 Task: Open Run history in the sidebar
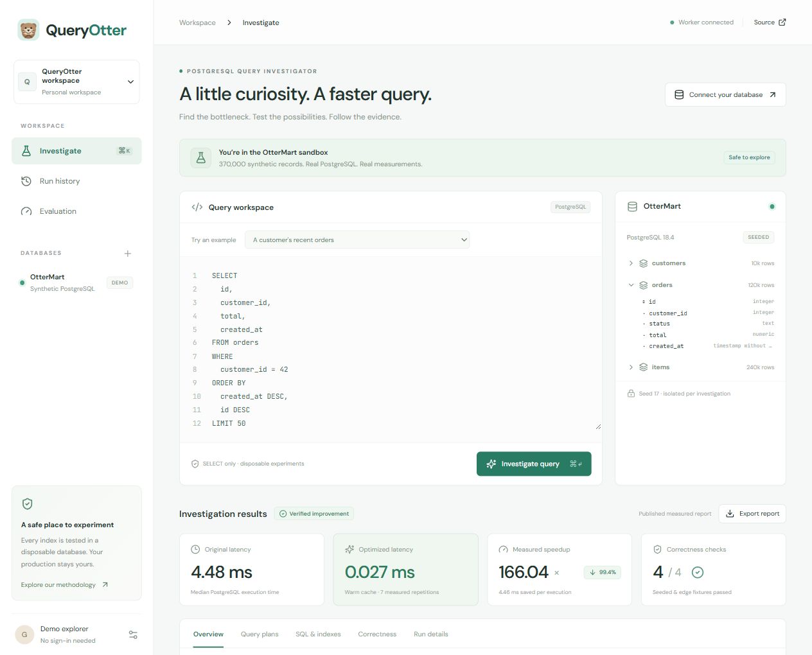pos(76,181)
